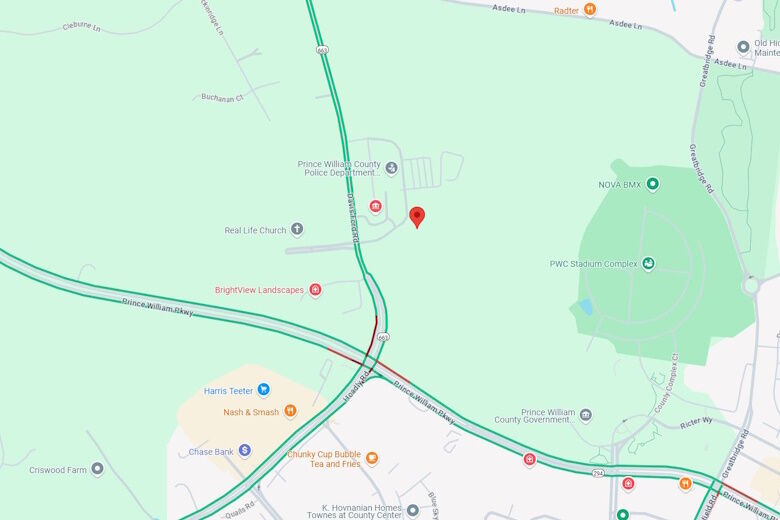Select the Prince William County Police Department icon

click(x=391, y=168)
